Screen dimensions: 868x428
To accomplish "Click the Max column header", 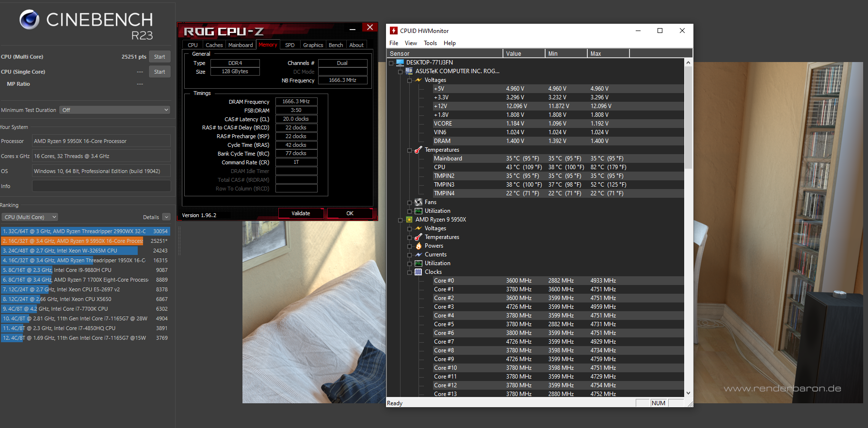I will click(608, 53).
